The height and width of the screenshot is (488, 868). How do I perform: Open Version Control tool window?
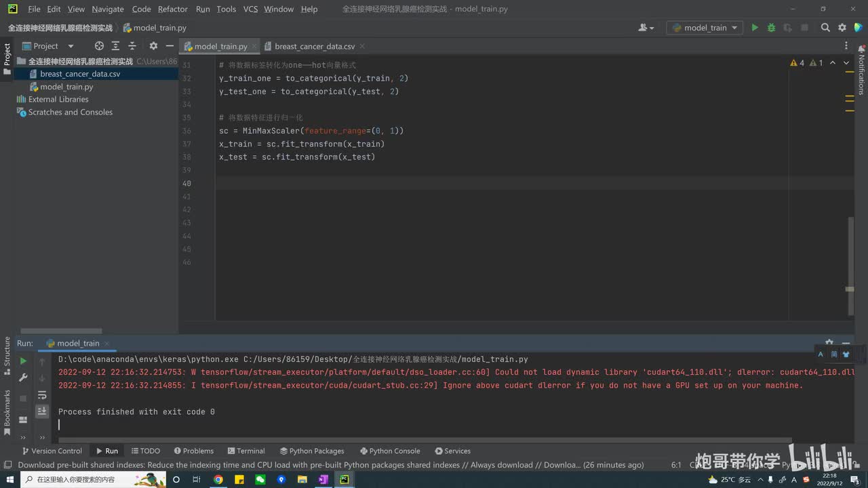point(52,451)
